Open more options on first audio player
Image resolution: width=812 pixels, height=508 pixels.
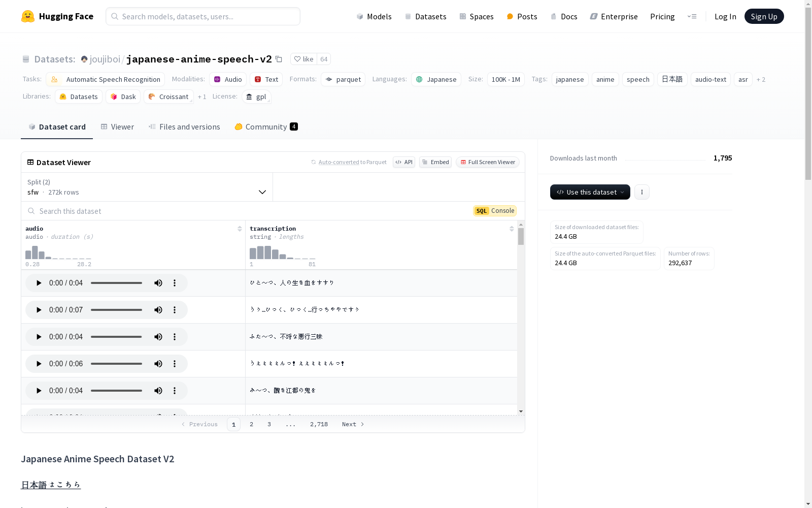click(175, 283)
